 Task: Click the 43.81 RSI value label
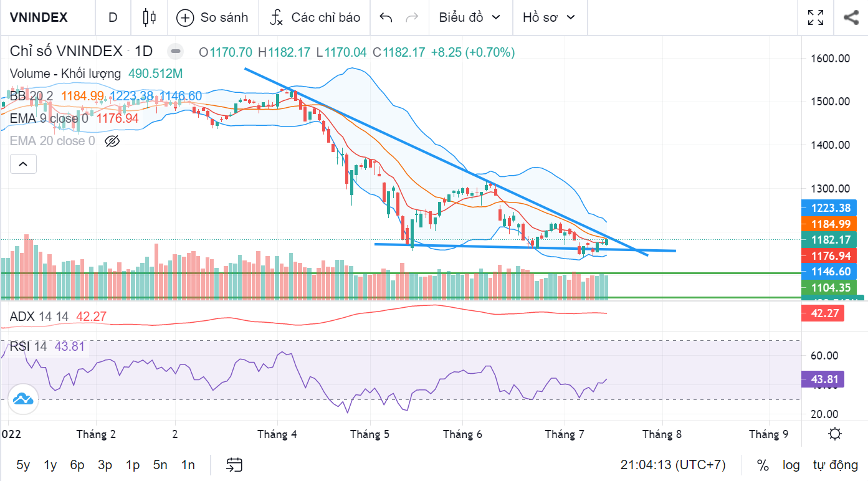(824, 379)
